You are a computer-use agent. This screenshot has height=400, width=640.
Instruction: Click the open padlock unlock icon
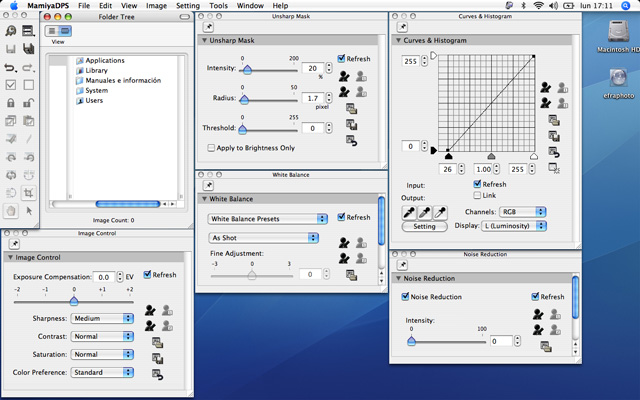[x=29, y=103]
